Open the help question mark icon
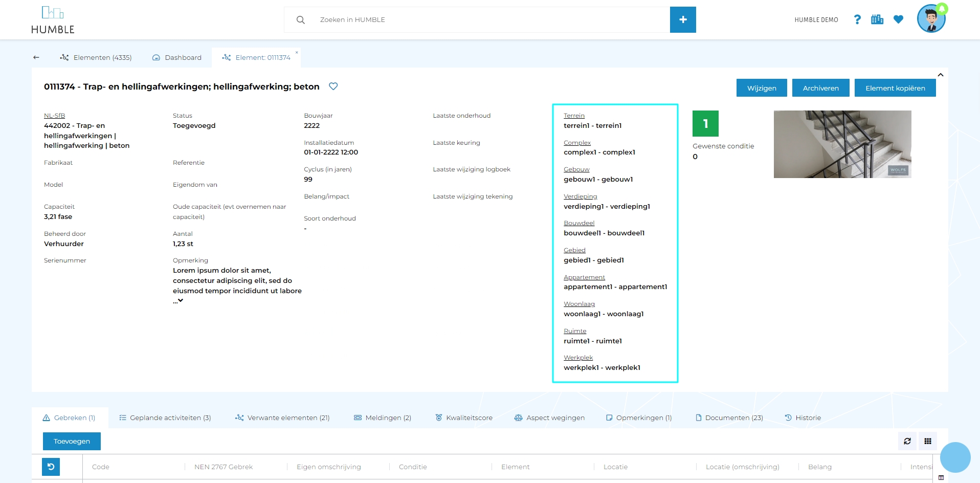Viewport: 980px width, 483px height. tap(857, 19)
